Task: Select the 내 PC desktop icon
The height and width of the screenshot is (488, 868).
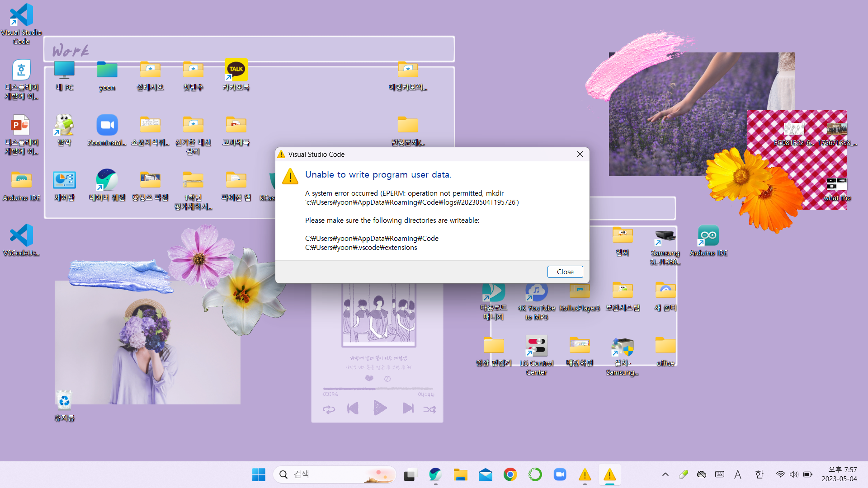Action: click(x=64, y=75)
